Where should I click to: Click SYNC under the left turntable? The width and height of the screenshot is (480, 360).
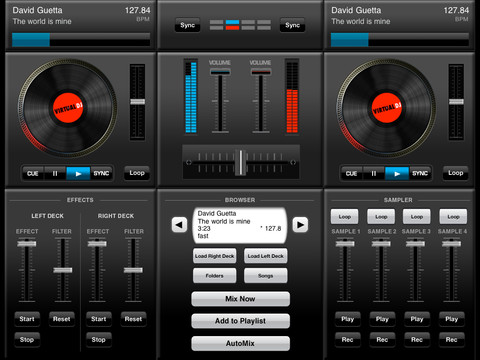tap(101, 174)
